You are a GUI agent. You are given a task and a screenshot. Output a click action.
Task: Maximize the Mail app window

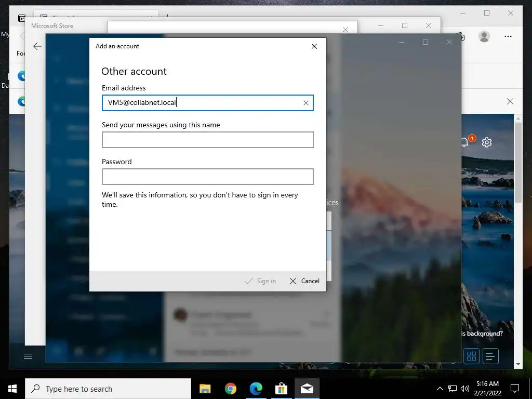tap(425, 42)
